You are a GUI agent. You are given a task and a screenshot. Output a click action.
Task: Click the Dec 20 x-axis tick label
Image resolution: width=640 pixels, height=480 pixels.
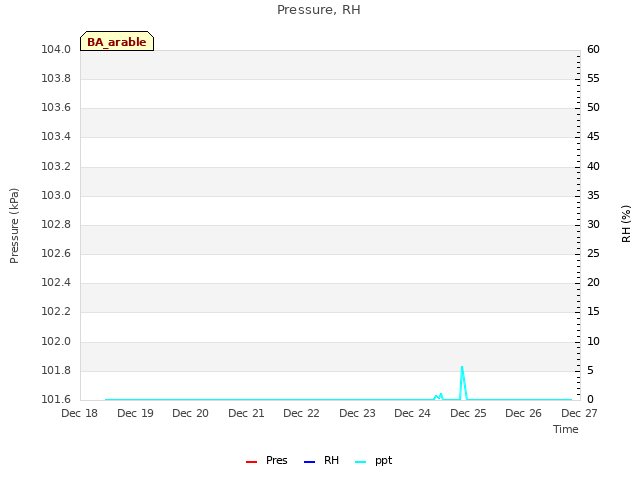coord(191,413)
